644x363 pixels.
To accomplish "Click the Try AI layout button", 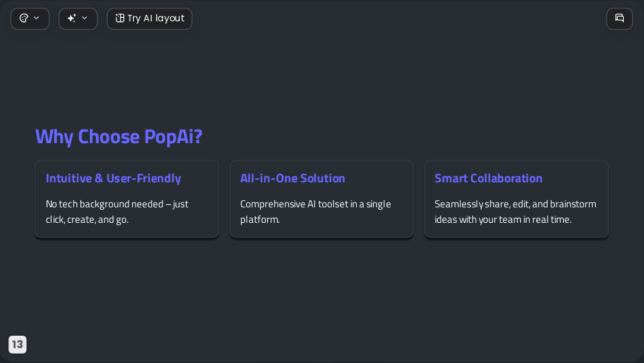I will click(x=149, y=18).
